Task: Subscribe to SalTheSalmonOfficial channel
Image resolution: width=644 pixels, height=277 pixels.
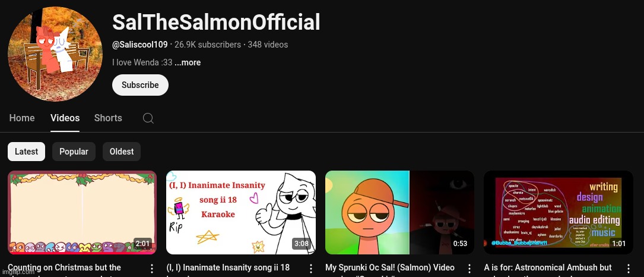Action: [140, 85]
